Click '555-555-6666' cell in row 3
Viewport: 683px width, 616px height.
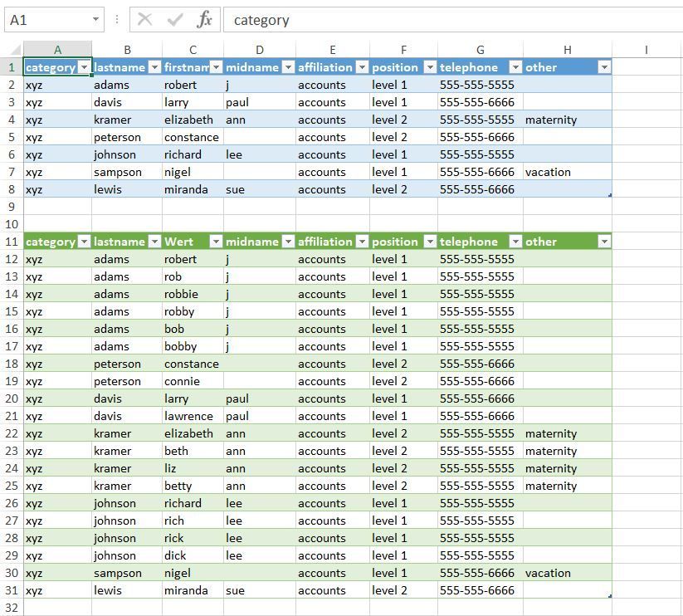click(481, 102)
